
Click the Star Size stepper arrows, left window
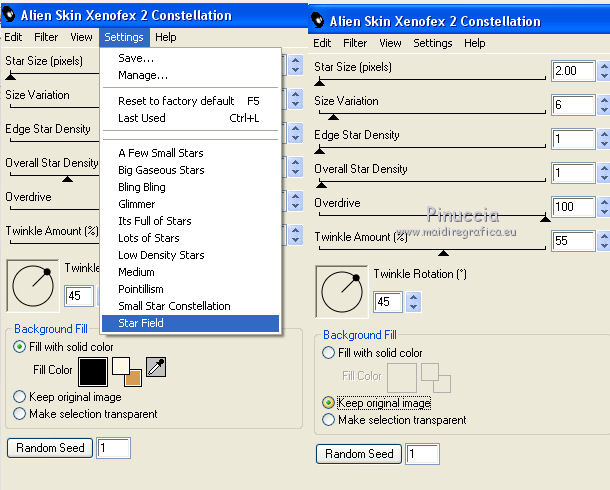[x=296, y=65]
